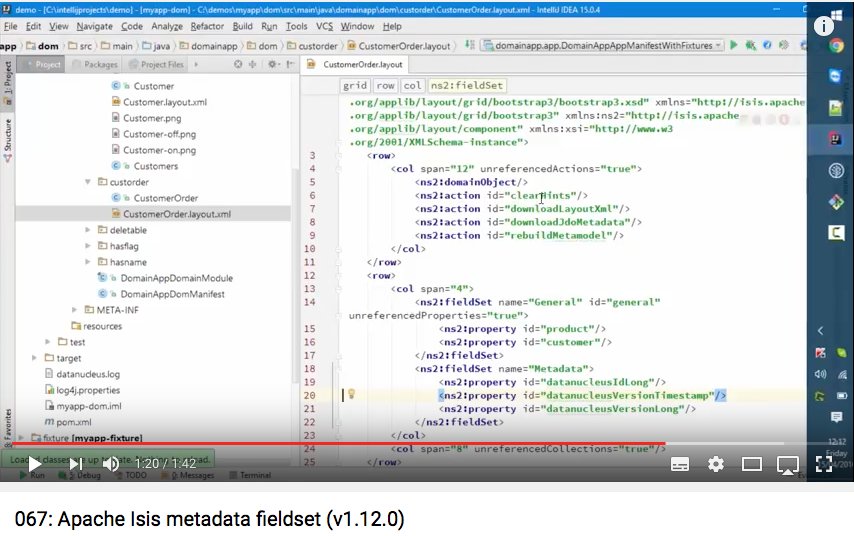Select Customer.png file

pos(152,118)
